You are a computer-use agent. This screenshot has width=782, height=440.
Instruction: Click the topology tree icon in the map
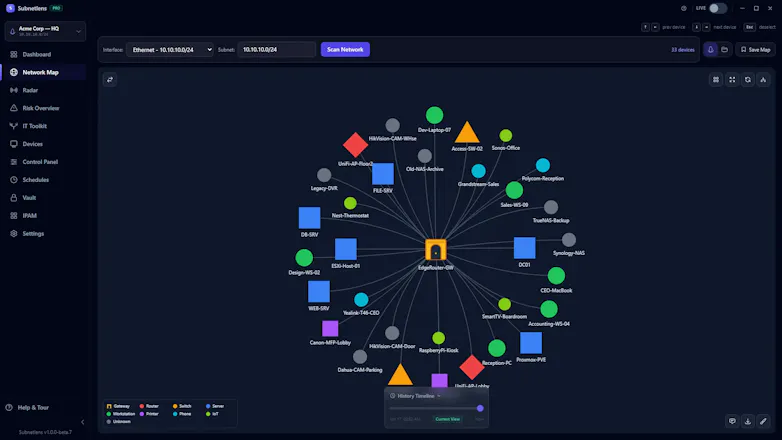[763, 79]
